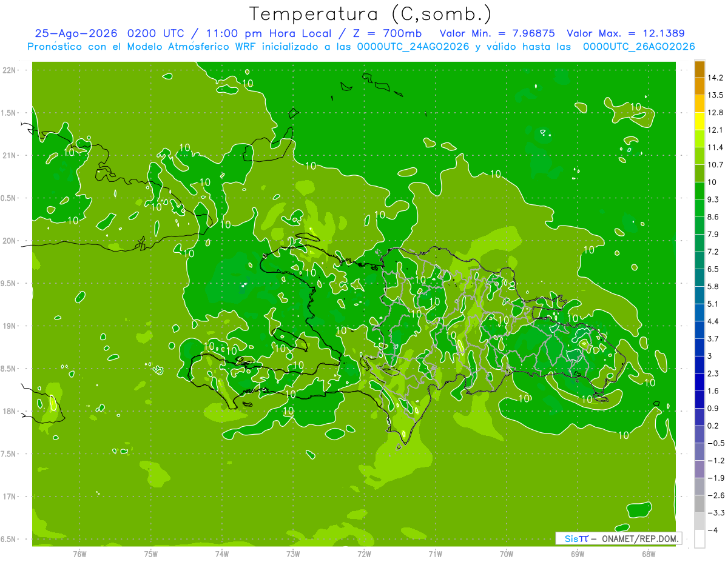Click legend value '-3.3'
The image size is (728, 562).
click(x=715, y=513)
